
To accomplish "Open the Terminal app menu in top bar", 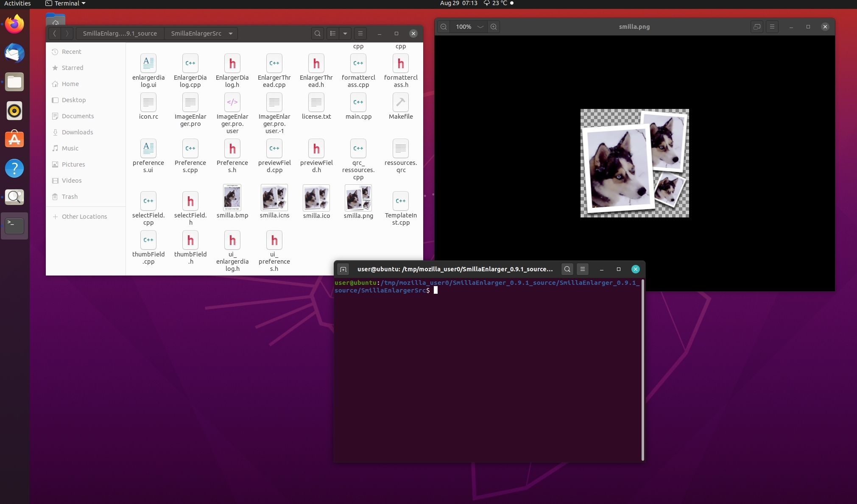I will [x=66, y=3].
